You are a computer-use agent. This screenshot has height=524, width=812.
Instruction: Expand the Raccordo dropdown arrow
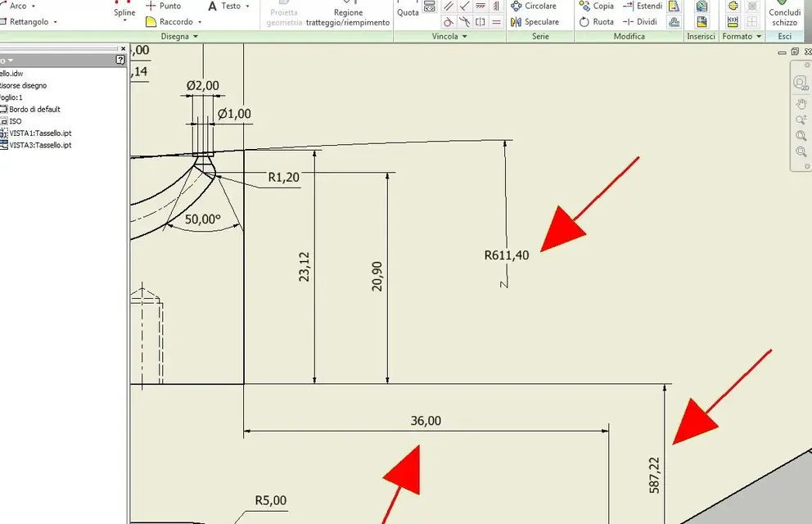200,22
